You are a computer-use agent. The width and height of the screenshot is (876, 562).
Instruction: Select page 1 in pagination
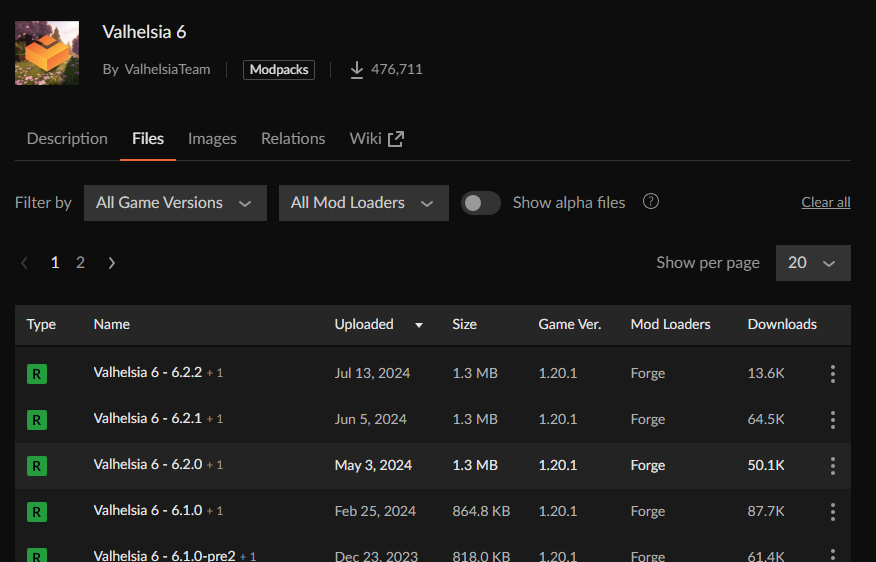tap(55, 263)
